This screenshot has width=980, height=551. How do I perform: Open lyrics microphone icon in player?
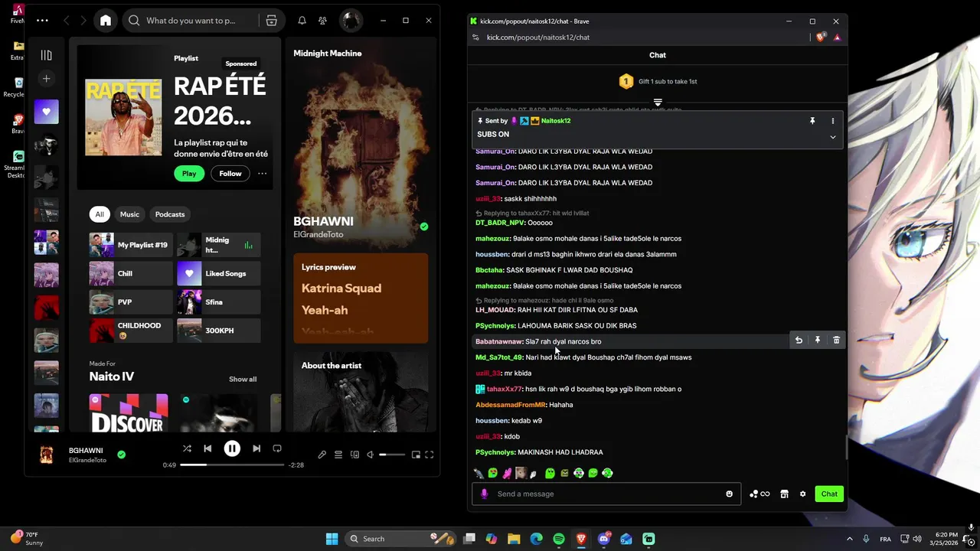coord(322,455)
